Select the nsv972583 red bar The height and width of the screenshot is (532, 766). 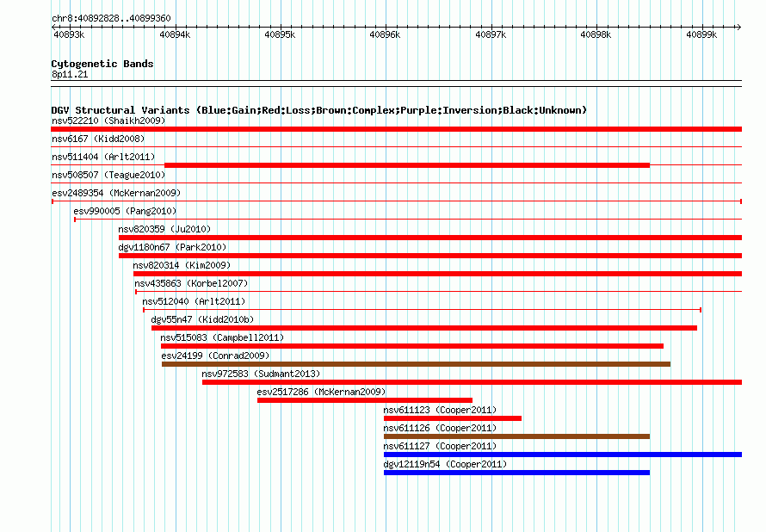click(472, 382)
